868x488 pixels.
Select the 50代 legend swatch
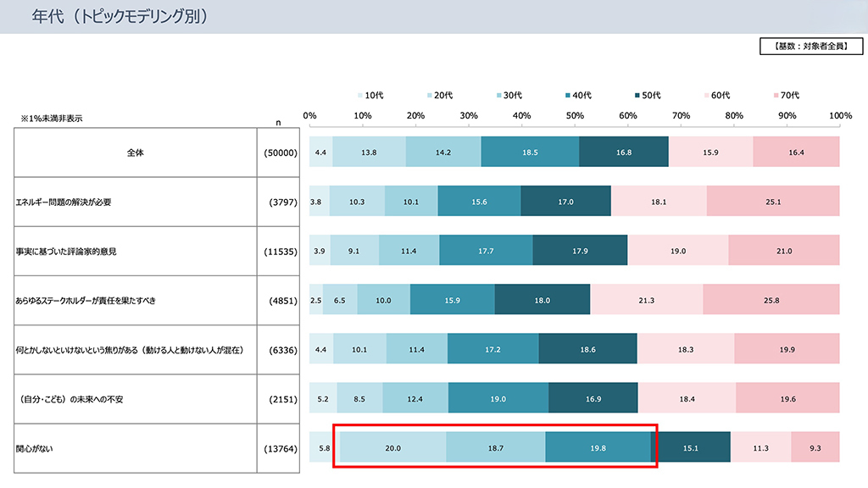pos(637,95)
